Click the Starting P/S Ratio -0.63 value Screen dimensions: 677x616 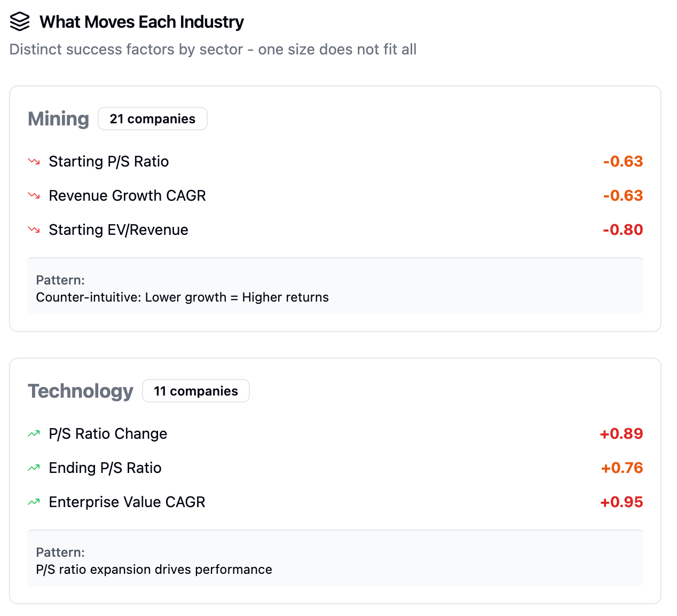[623, 161]
